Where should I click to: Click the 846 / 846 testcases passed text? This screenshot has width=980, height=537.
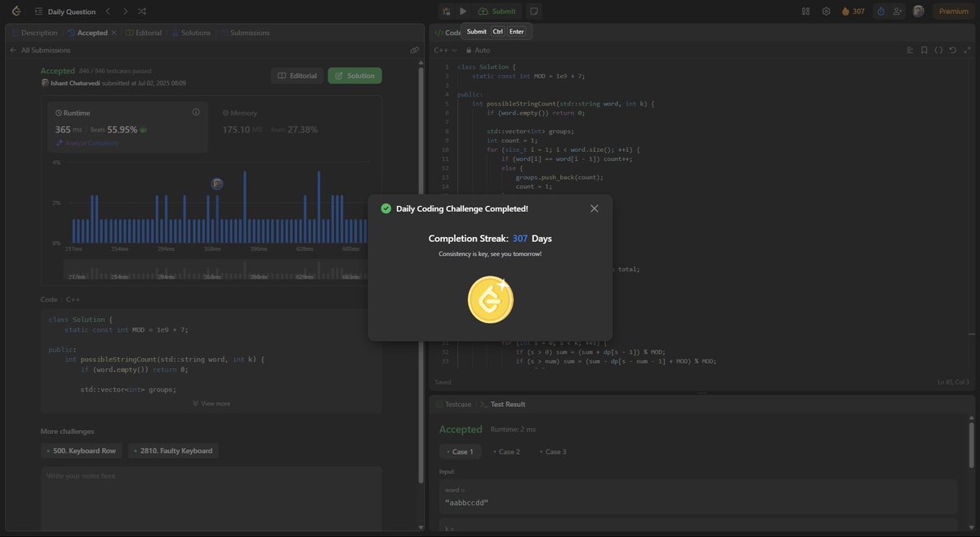(115, 71)
